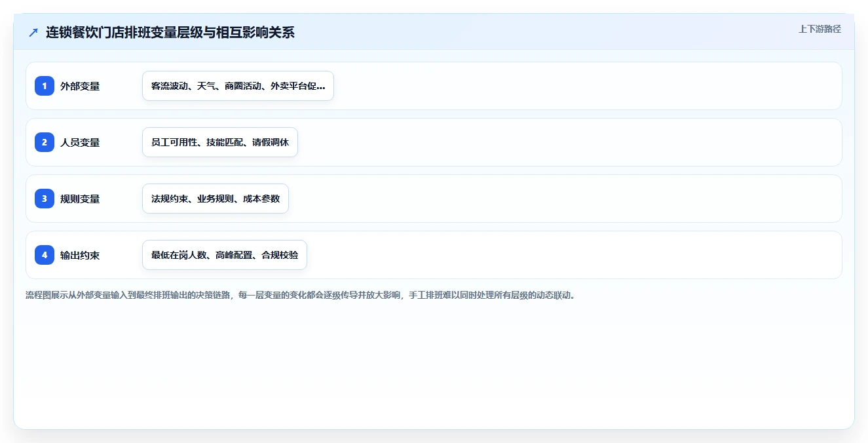Select the 规则变量 row label

pyautogui.click(x=80, y=199)
